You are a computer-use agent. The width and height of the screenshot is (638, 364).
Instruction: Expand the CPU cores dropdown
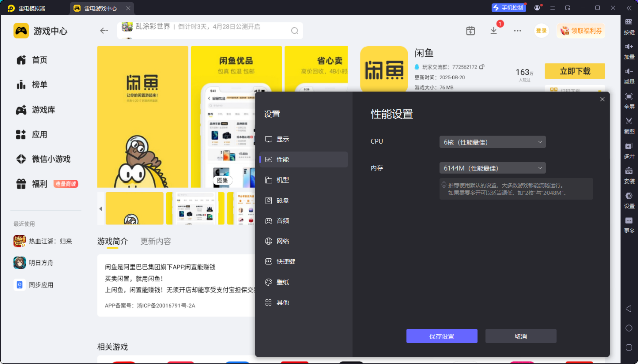point(492,142)
